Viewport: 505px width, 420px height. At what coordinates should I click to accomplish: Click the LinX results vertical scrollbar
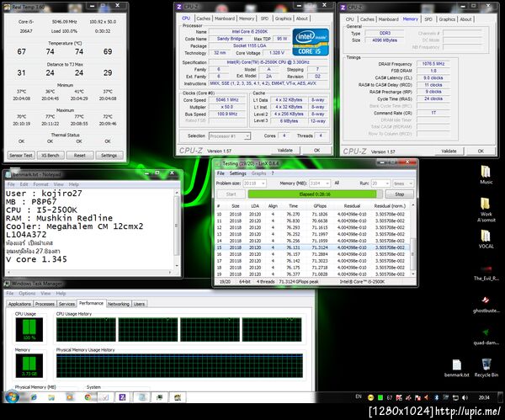[x=413, y=239]
